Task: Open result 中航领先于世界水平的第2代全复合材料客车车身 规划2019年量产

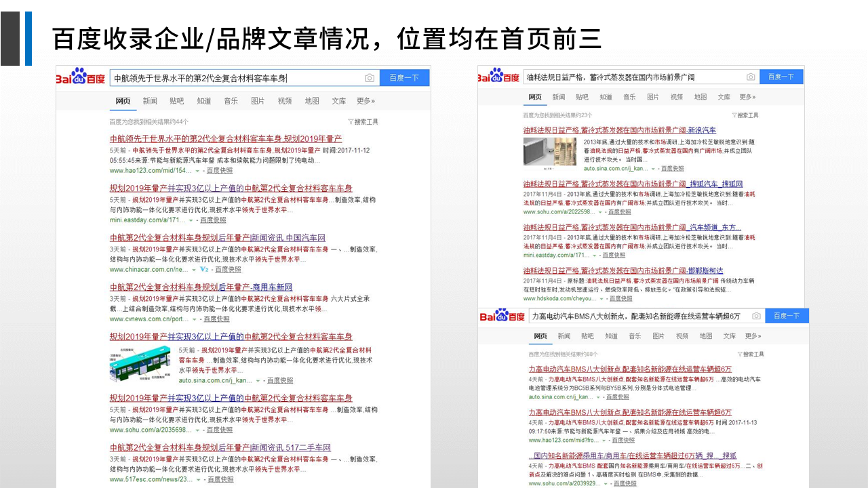Action: click(x=226, y=139)
